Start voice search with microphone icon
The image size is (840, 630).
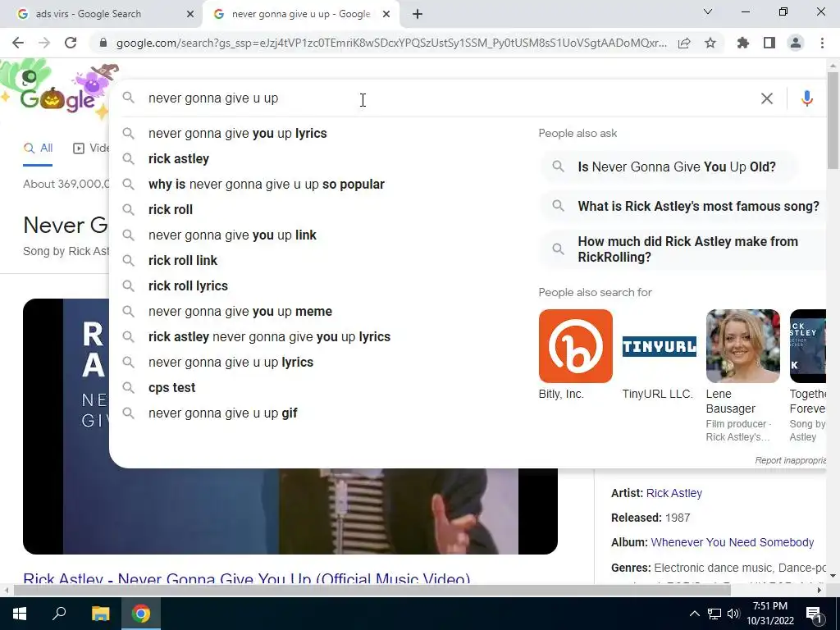pyautogui.click(x=807, y=98)
